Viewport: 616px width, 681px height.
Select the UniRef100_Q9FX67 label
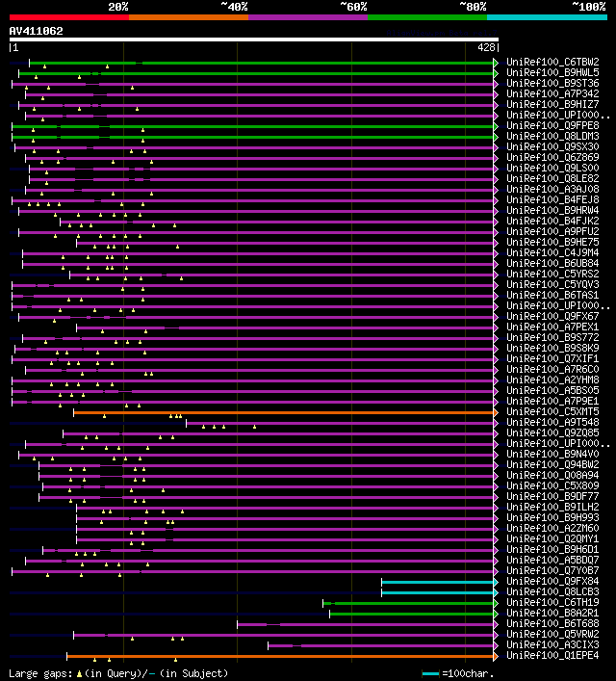[x=552, y=316]
